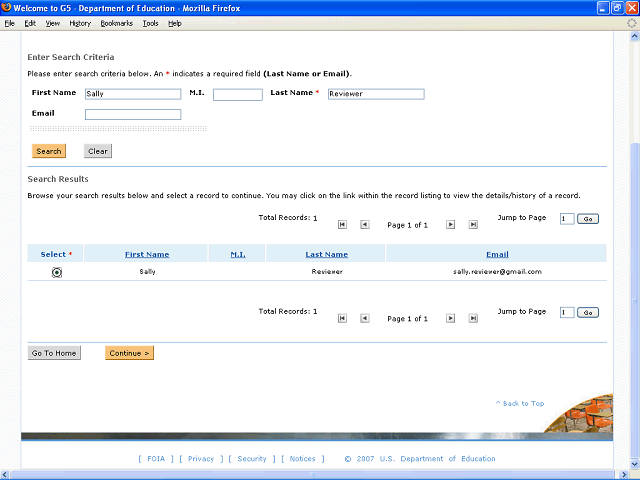Click the 'Sally' first name cell in results

coord(147,271)
